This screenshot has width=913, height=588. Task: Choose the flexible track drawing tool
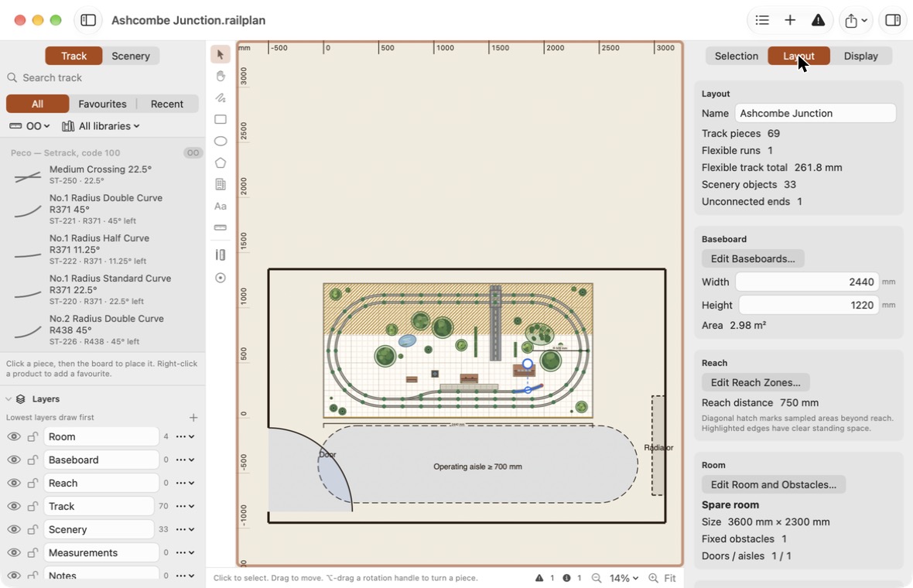coord(220,97)
